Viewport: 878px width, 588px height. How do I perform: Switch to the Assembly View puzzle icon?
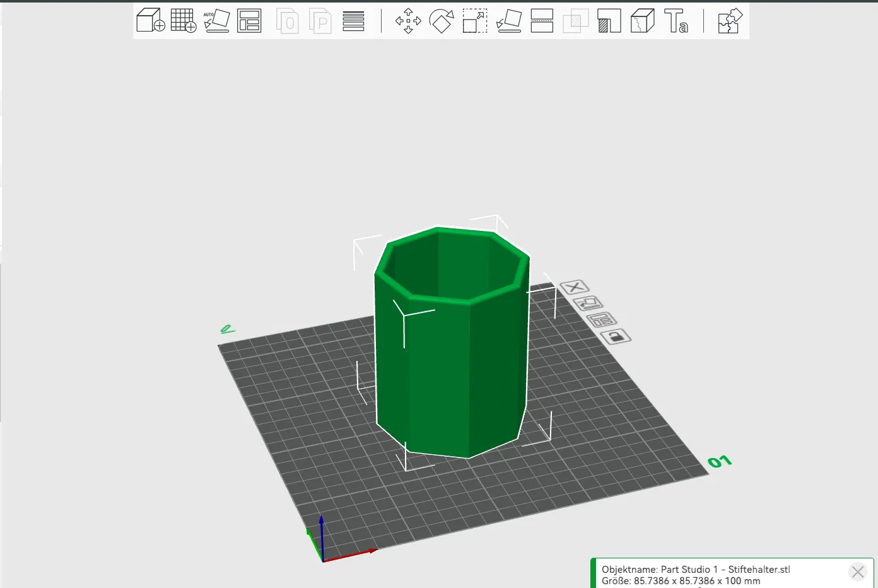point(730,21)
